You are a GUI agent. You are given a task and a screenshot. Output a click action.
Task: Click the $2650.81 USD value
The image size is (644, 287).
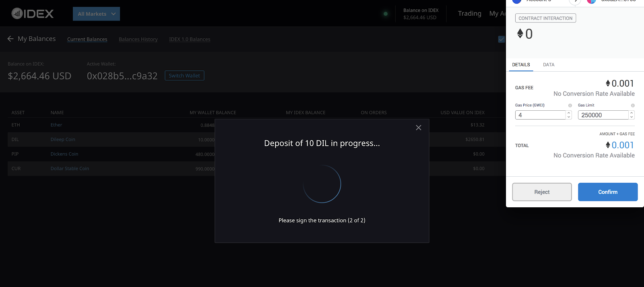tap(475, 139)
